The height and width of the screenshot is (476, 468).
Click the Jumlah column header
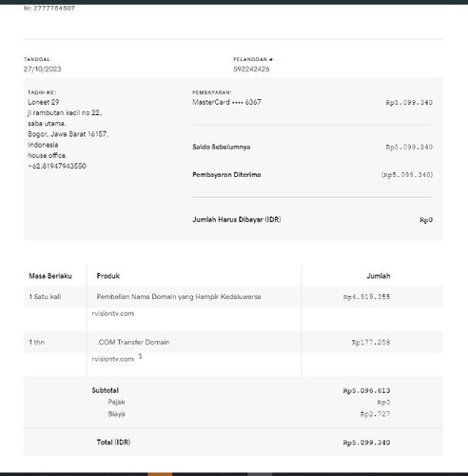pyautogui.click(x=379, y=276)
